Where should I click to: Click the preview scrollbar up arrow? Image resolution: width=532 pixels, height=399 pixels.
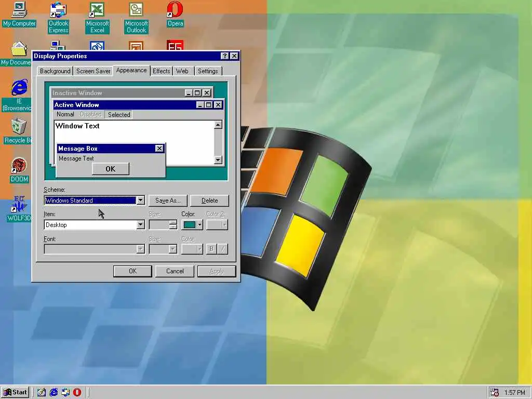(218, 125)
